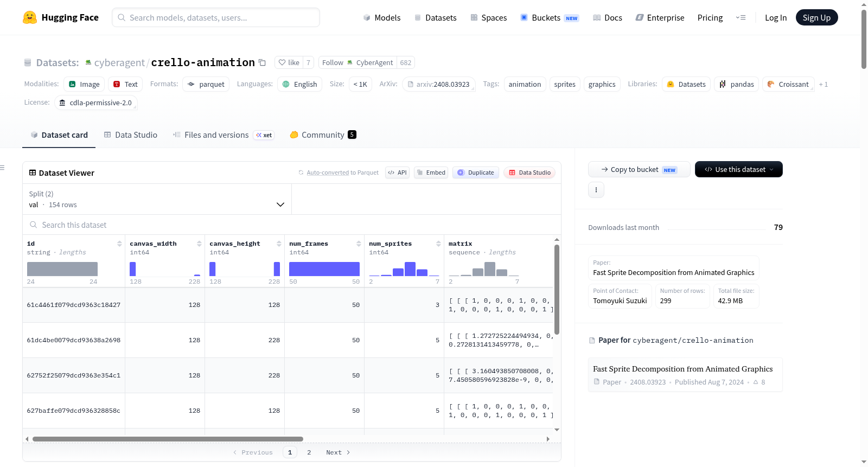Open the Image modality tag
The width and height of the screenshot is (868, 467).
coord(84,84)
